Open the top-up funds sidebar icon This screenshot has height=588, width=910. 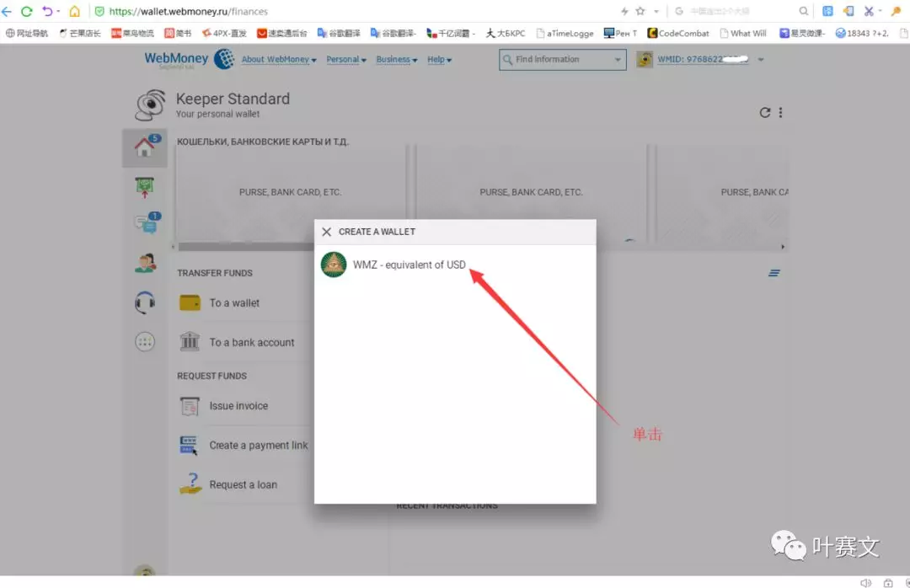(x=145, y=187)
